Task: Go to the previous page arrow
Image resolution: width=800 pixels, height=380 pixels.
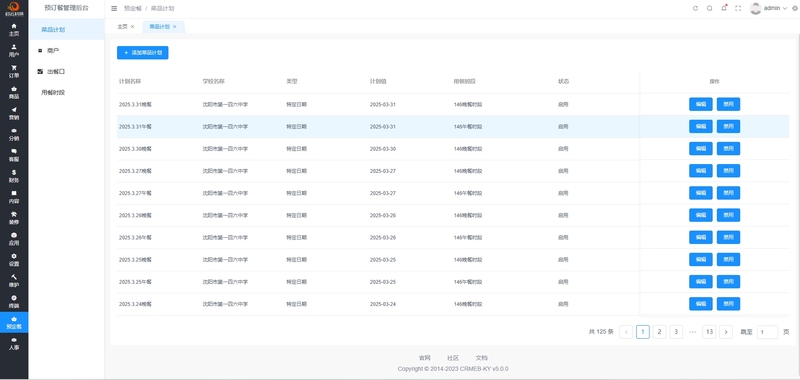Action: point(626,332)
